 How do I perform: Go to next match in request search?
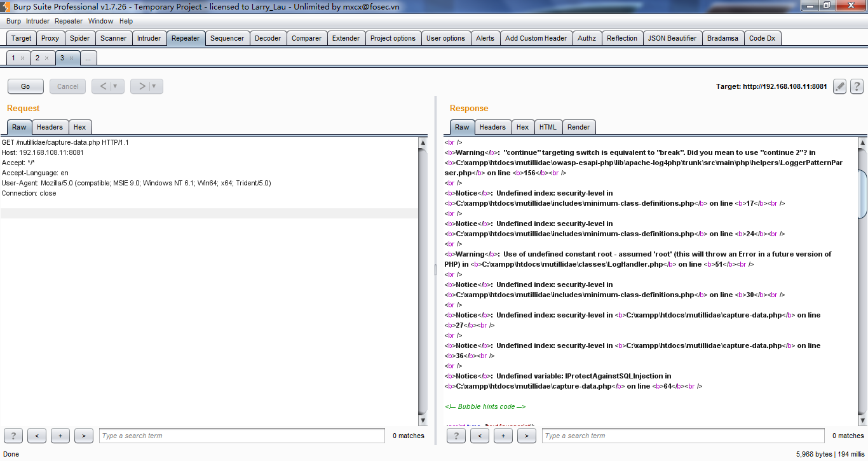tap(84, 436)
